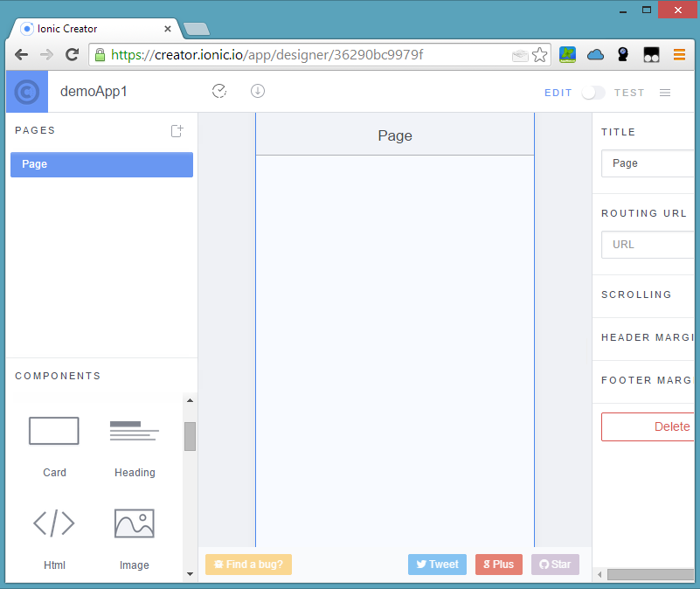Click the blue cloud extension icon
Screen dimensions: 700x589
click(x=595, y=55)
